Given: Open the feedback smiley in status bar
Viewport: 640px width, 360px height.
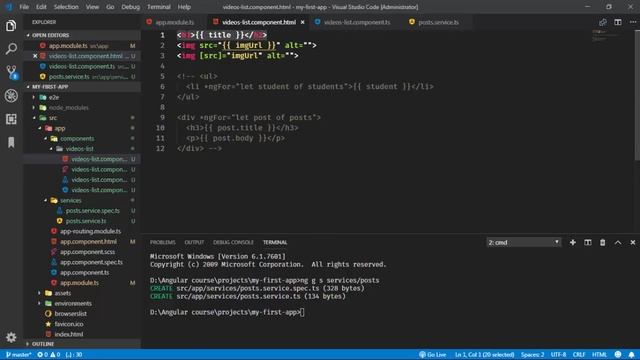Looking at the screenshot, I should (x=618, y=355).
